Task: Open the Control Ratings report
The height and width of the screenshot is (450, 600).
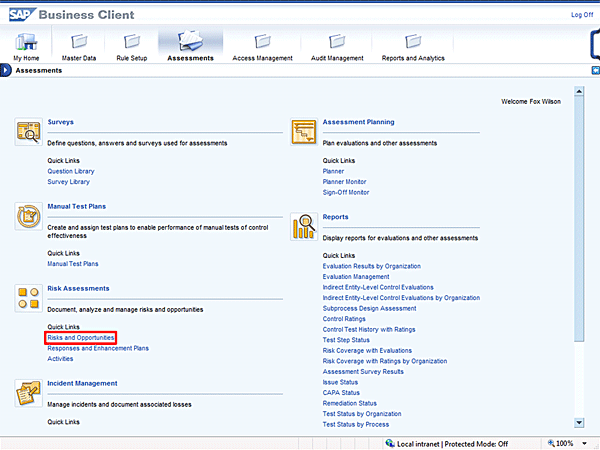Action: pos(344,319)
